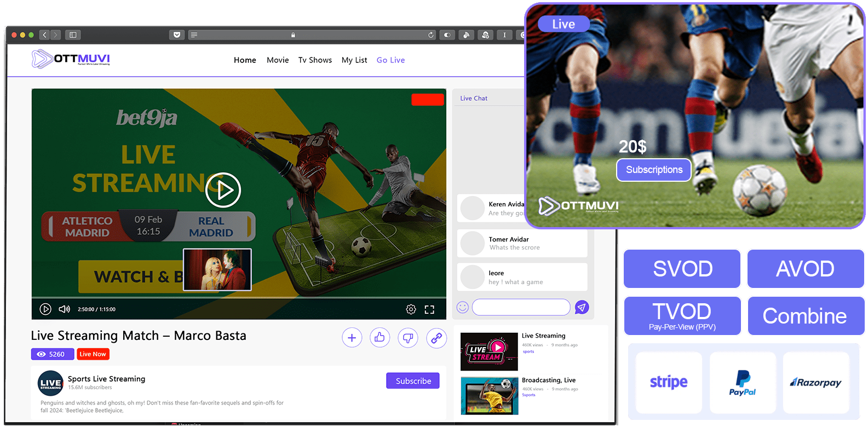Click the Live Now badge

(x=93, y=354)
